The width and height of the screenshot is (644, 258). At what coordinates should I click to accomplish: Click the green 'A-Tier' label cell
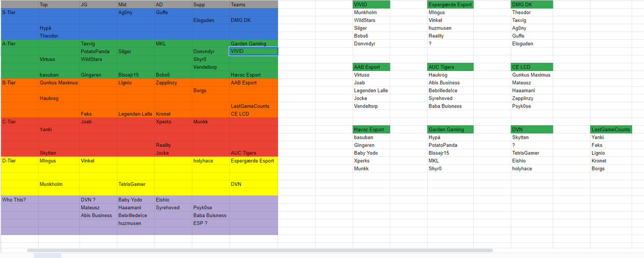coord(19,44)
